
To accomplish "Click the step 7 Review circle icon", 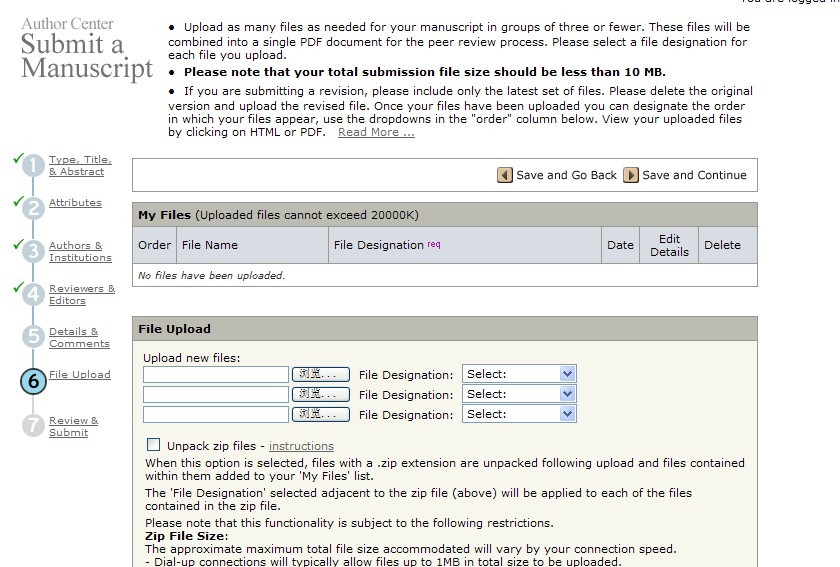I will [33, 426].
